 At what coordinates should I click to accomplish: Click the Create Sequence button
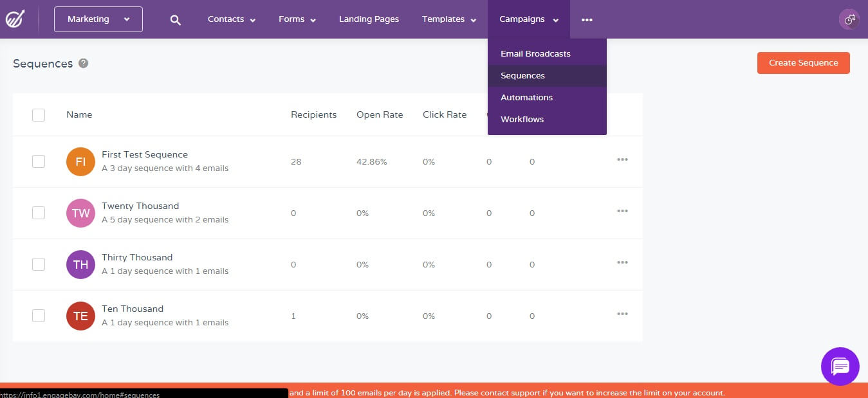coord(803,63)
